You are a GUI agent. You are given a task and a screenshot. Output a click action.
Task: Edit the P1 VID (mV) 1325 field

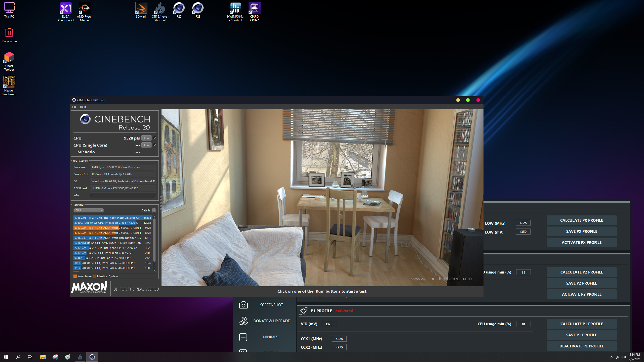click(329, 324)
